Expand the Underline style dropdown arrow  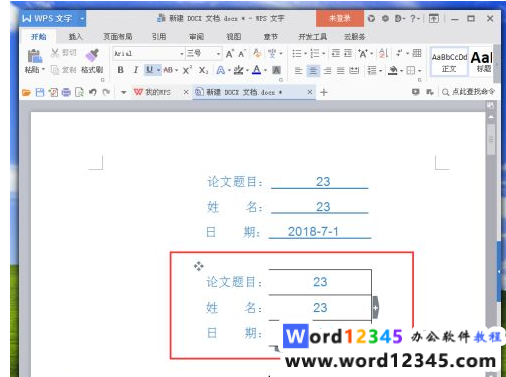pos(159,70)
